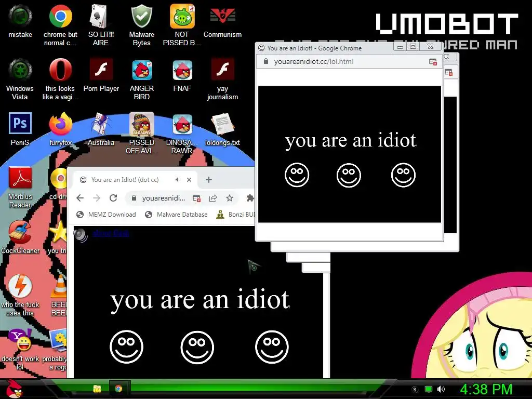Close the 'You are an Idiot!' tab
532x399 pixels.
(x=189, y=180)
